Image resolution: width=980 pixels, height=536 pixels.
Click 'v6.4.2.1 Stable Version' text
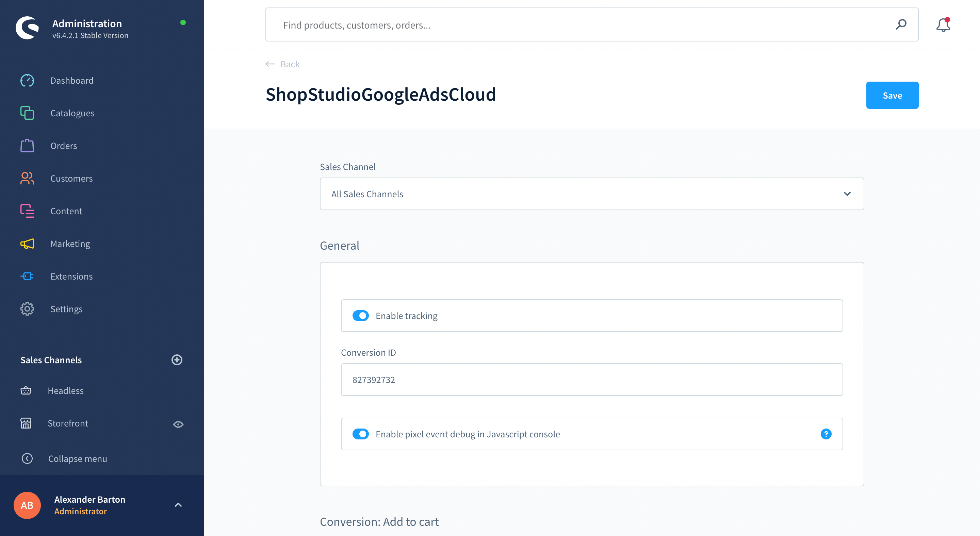coord(90,35)
